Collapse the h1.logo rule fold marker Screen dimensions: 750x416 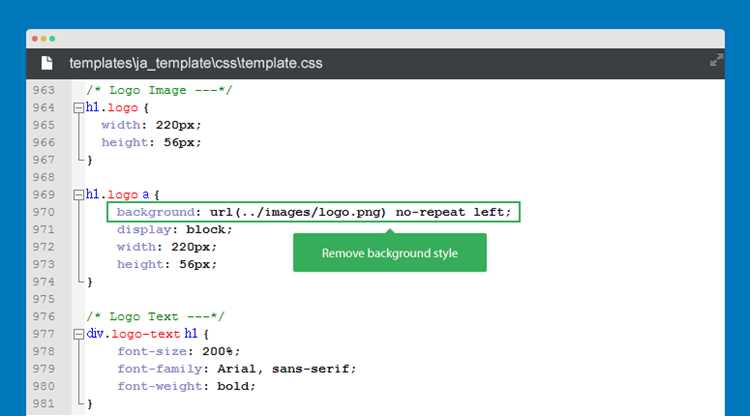(x=78, y=108)
